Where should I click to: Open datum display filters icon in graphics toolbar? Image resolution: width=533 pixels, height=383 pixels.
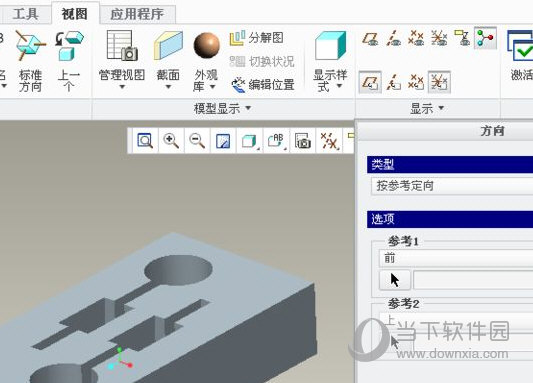coord(329,141)
